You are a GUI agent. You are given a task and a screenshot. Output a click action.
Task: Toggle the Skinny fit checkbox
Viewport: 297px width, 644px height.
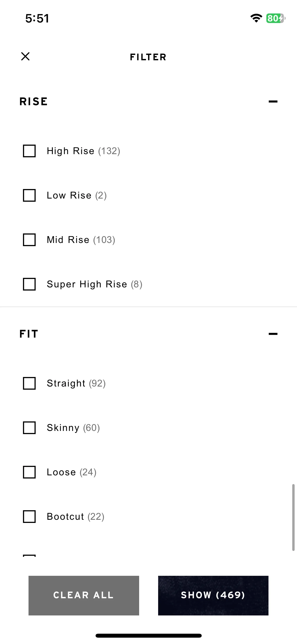[x=29, y=428]
